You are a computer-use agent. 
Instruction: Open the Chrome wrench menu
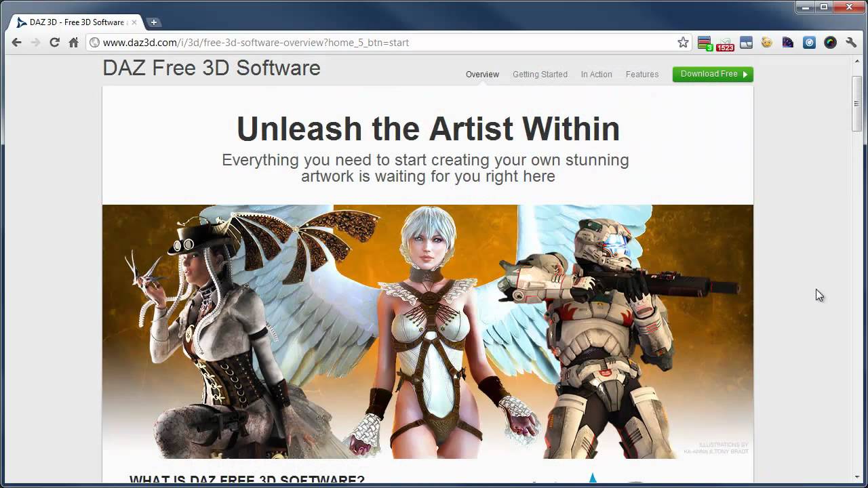(851, 42)
